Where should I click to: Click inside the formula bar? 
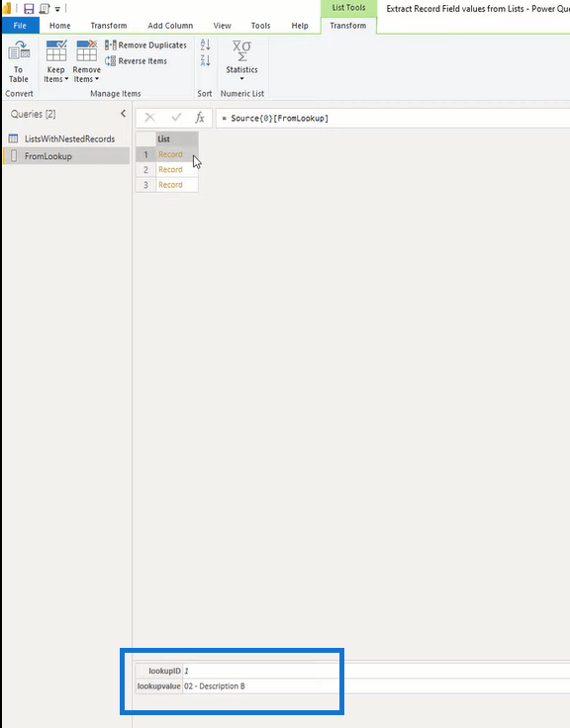click(393, 119)
